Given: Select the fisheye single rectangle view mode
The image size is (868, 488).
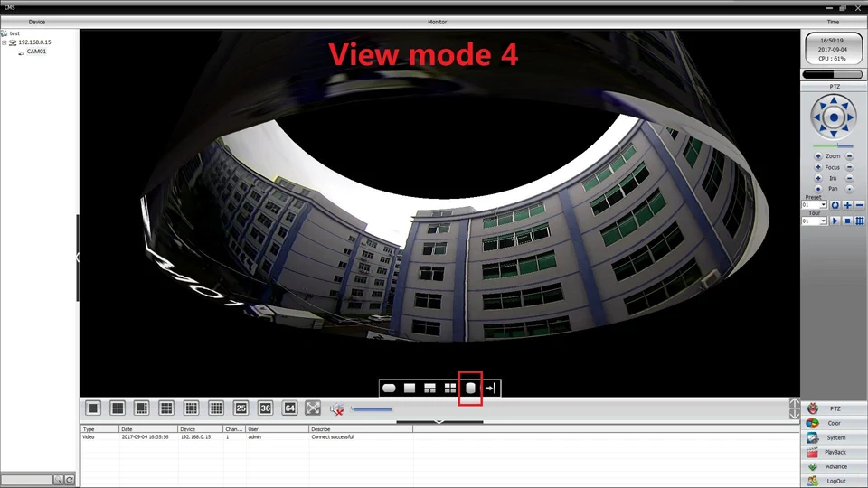Looking at the screenshot, I should click(x=410, y=389).
